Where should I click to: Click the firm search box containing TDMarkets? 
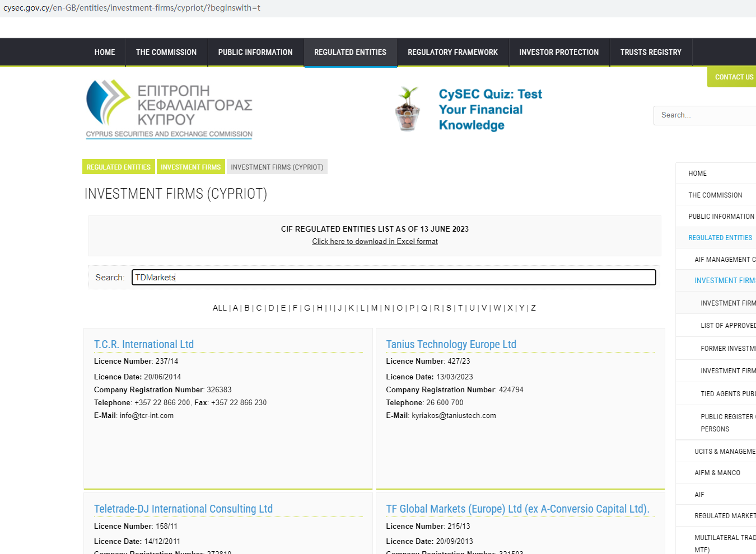tap(394, 277)
